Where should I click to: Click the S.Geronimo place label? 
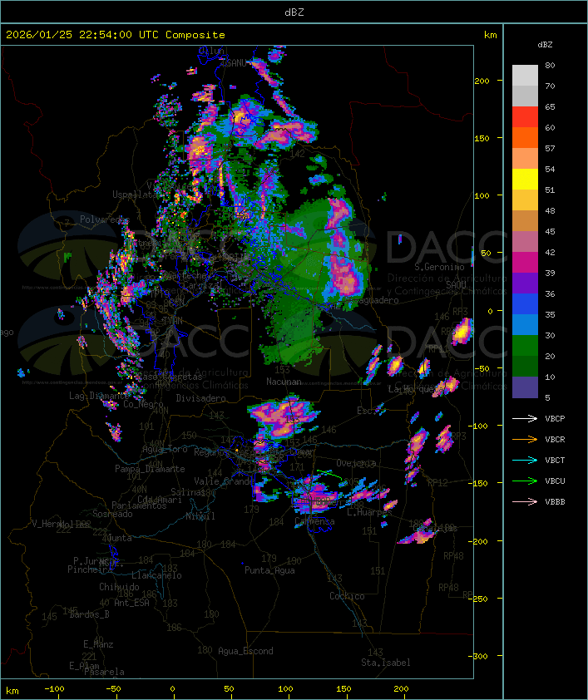click(439, 267)
